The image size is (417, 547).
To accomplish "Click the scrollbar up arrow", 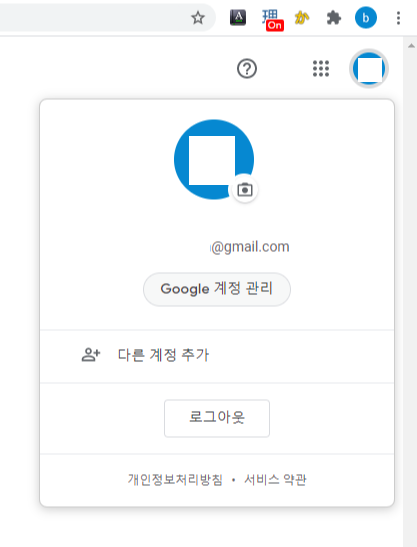I will click(x=411, y=46).
